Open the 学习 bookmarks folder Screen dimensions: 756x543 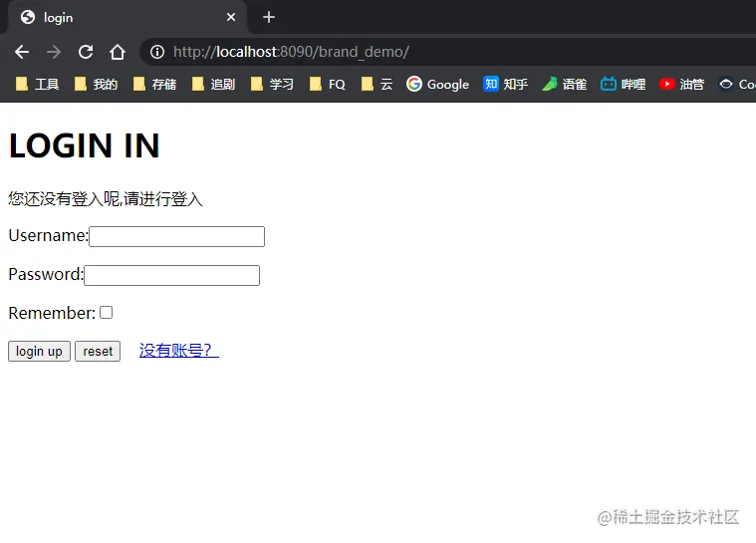click(272, 85)
